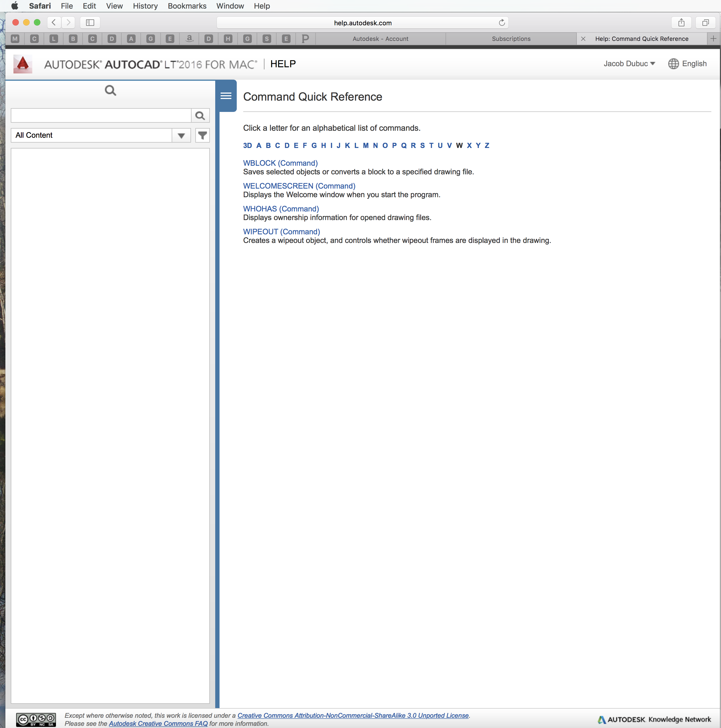Viewport: 721px width, 728px height.
Task: Switch to the Subscriptions tab
Action: coord(511,39)
